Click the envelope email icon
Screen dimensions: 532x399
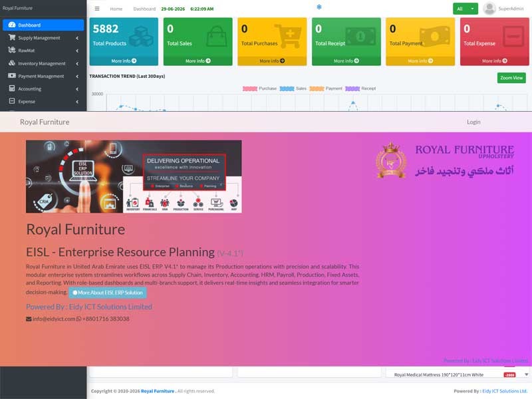point(29,319)
